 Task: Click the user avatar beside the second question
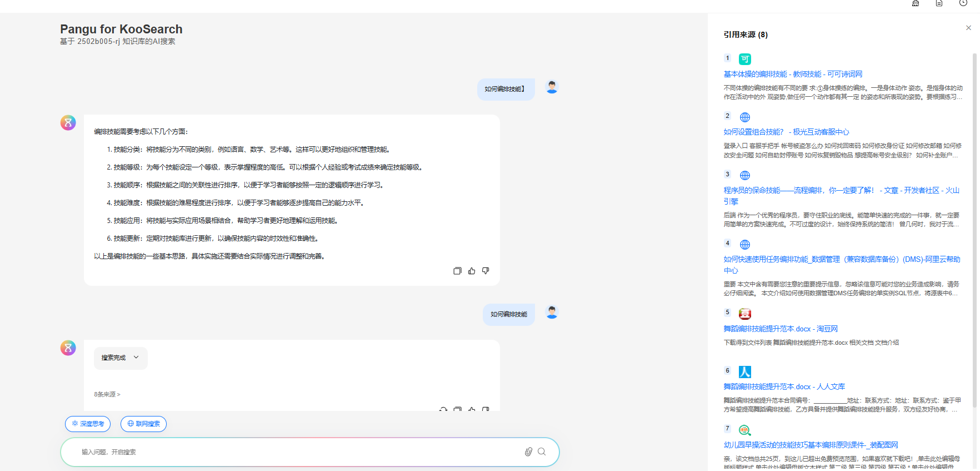[552, 313]
